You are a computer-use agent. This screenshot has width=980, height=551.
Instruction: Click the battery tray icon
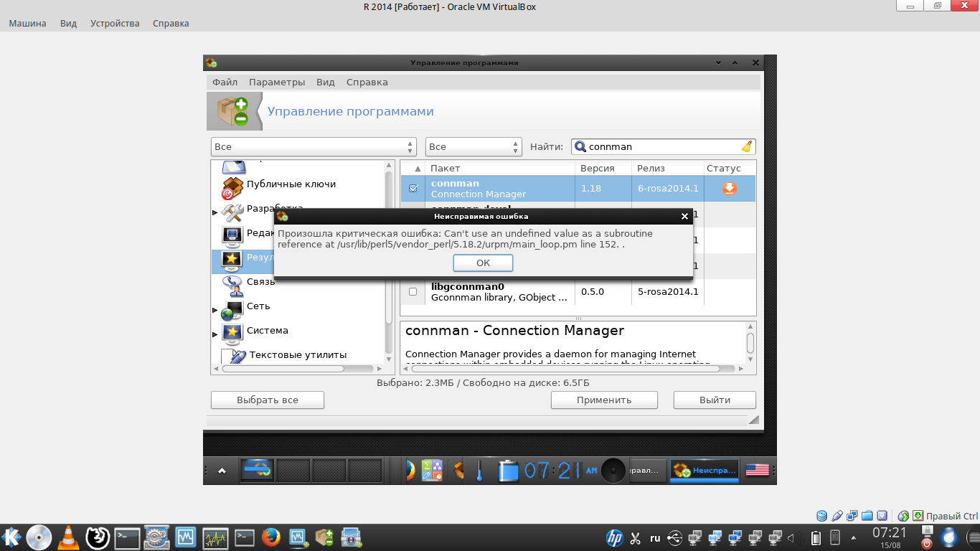(816, 537)
